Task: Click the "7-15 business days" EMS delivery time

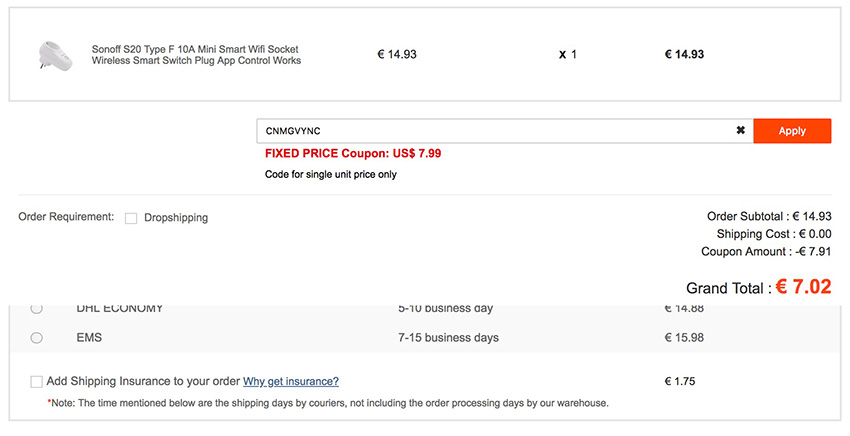Action: [448, 338]
